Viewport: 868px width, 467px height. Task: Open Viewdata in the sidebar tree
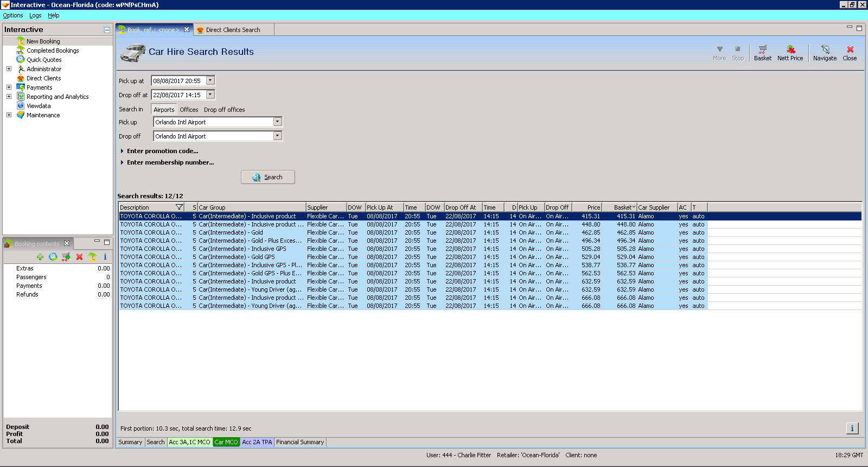tap(39, 106)
